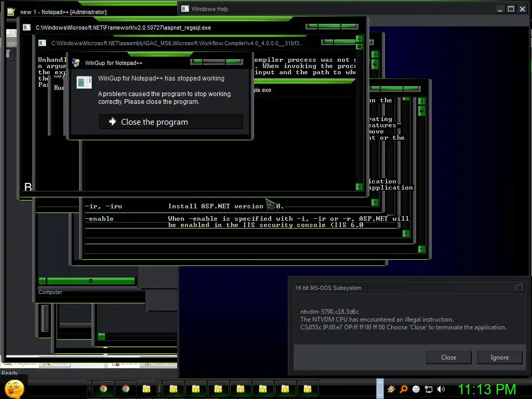This screenshot has width=532, height=399.
Task: Click the pencil notepad tray icon
Action: [x=391, y=389]
